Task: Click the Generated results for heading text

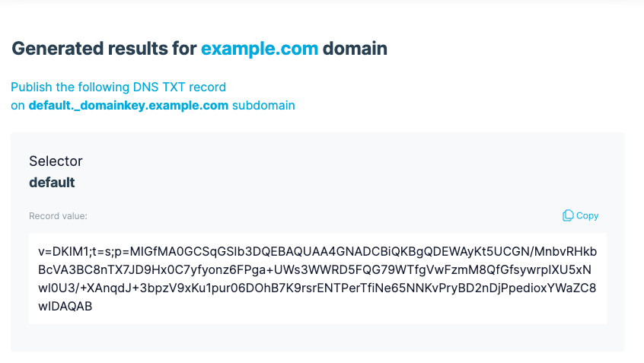Action: point(104,49)
